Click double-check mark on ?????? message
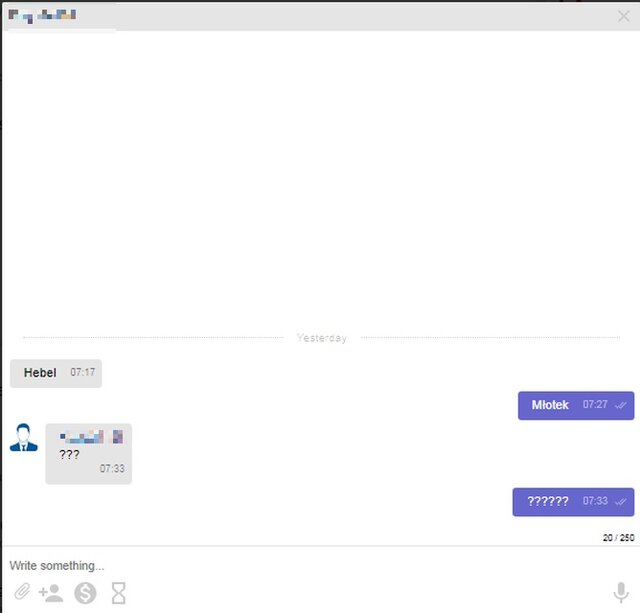Viewport: 640px width, 613px height. coord(621,501)
